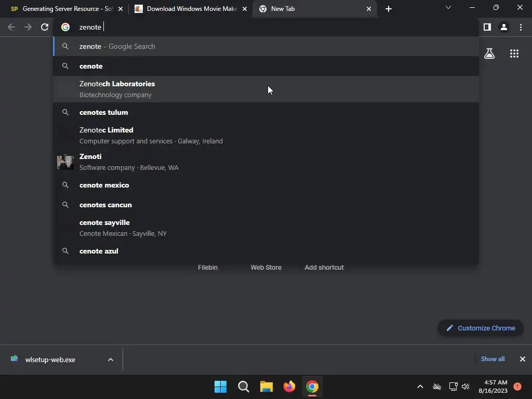Open the Windows Start menu
This screenshot has height=399, width=532.
click(x=220, y=387)
